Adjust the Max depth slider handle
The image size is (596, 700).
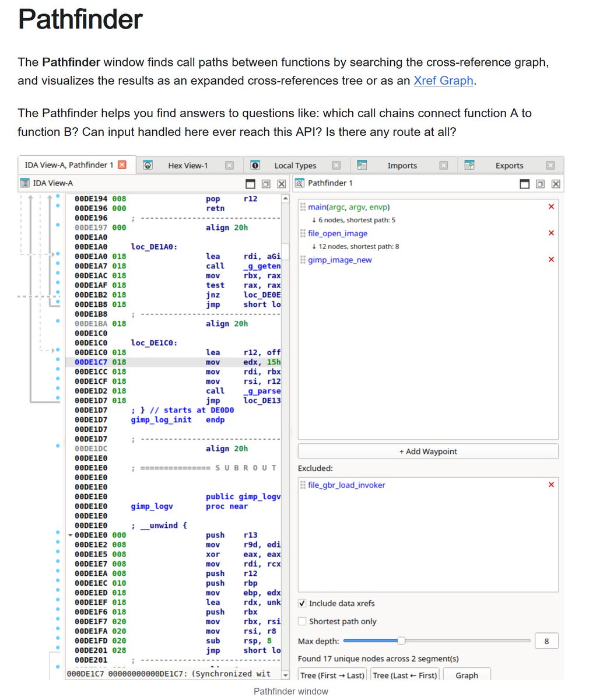pyautogui.click(x=401, y=640)
